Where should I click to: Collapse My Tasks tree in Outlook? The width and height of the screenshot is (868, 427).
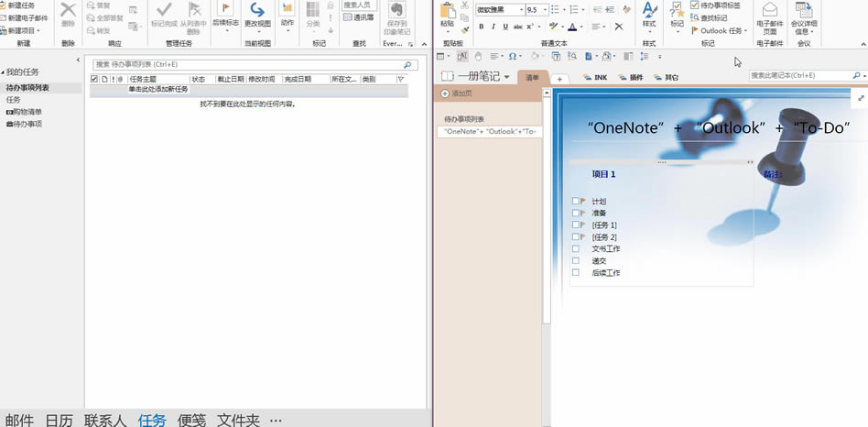[x=3, y=72]
